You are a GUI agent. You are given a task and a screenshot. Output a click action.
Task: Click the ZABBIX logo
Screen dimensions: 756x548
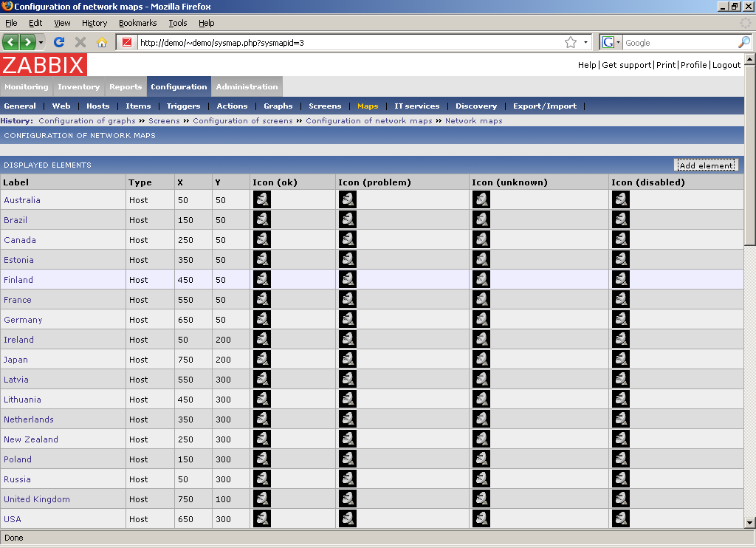pyautogui.click(x=44, y=65)
